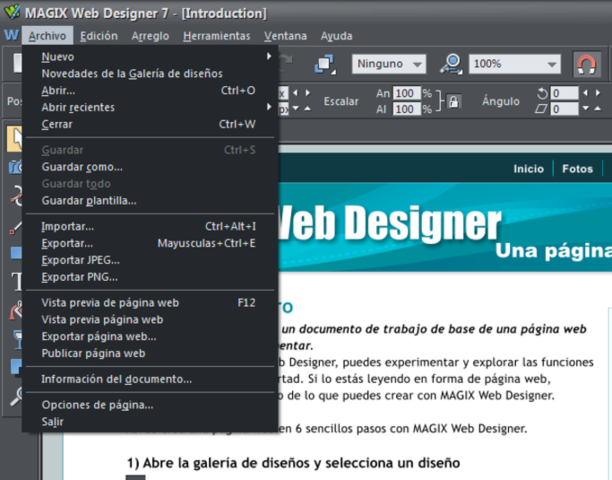Click the rotation angle field

564,93
